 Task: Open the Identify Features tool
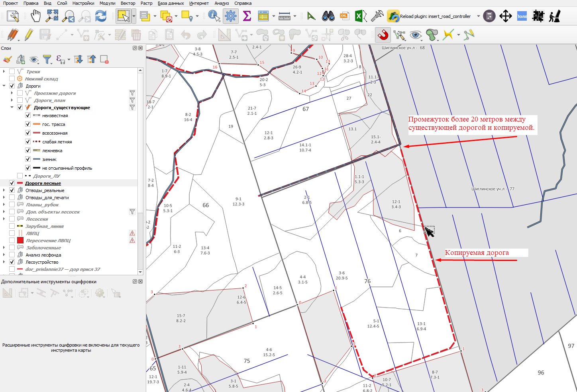coord(214,16)
